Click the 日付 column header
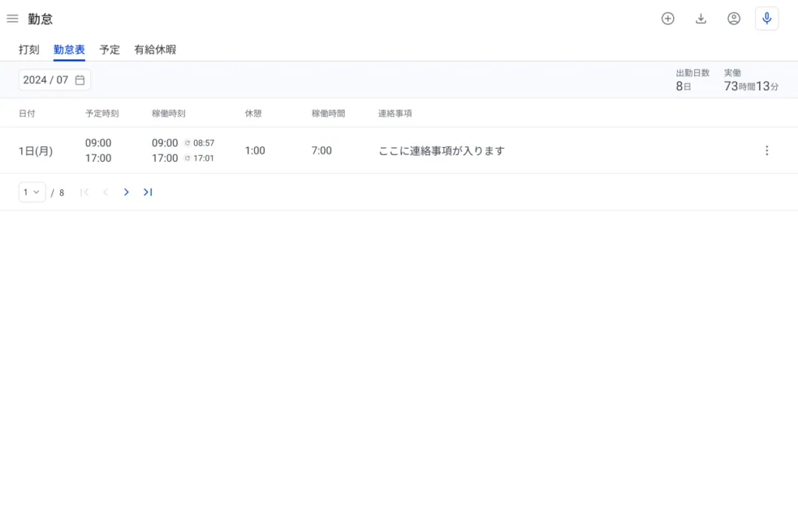 tap(27, 114)
